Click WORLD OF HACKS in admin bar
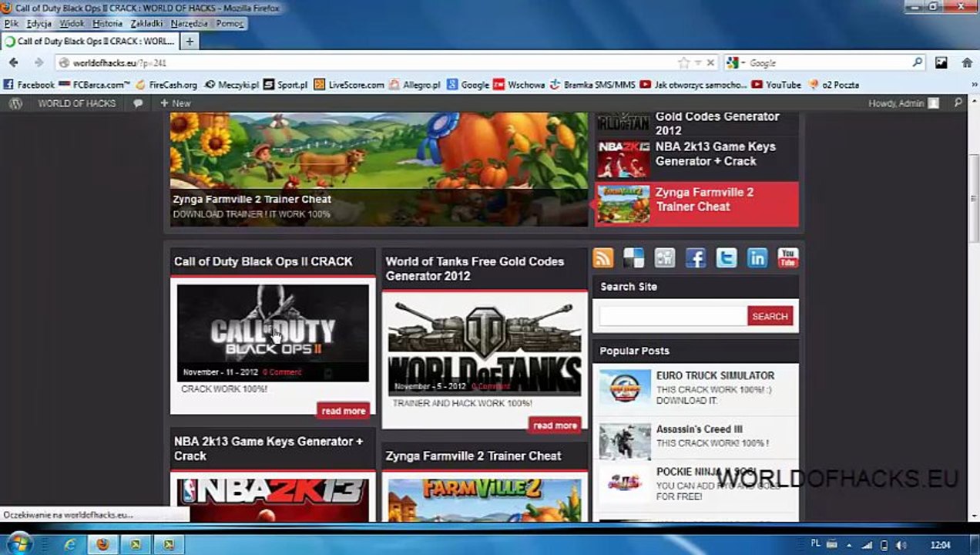 pos(77,103)
